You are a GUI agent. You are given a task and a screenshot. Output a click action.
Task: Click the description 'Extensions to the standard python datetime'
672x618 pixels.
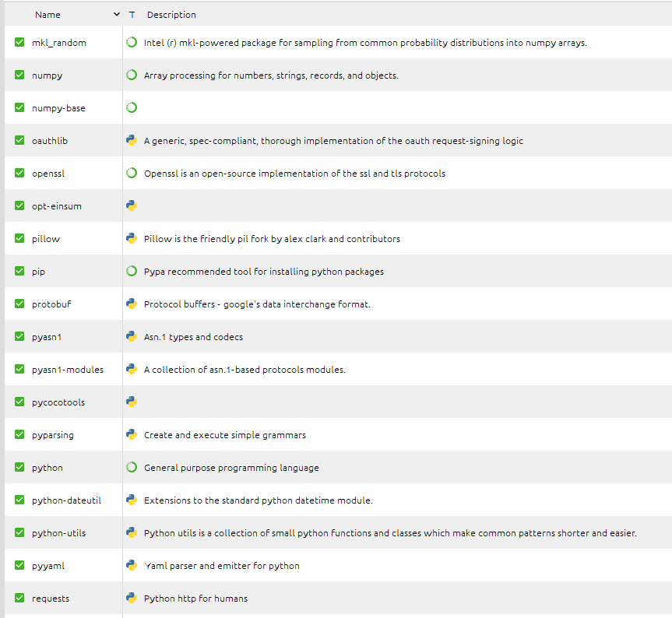point(259,500)
